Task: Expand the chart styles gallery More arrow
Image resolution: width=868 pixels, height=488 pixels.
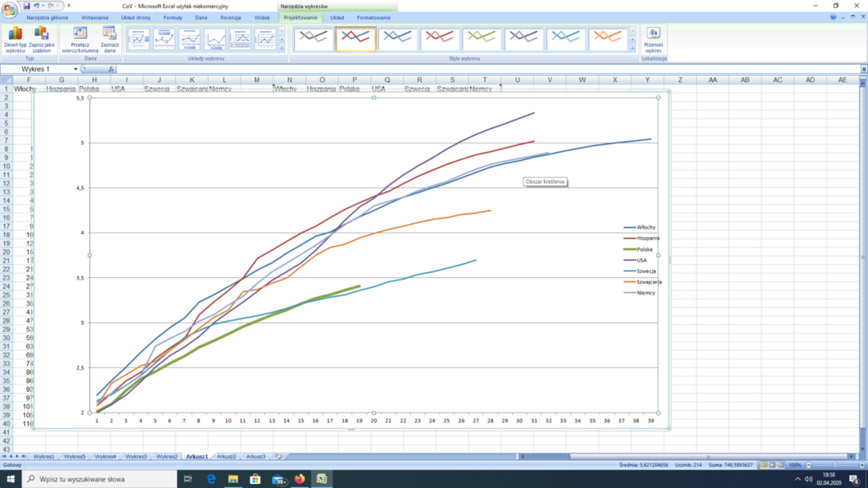Action: click(x=632, y=49)
